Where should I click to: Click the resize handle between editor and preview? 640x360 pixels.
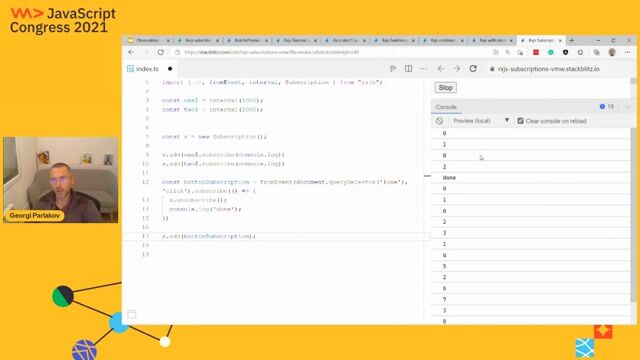click(427, 176)
